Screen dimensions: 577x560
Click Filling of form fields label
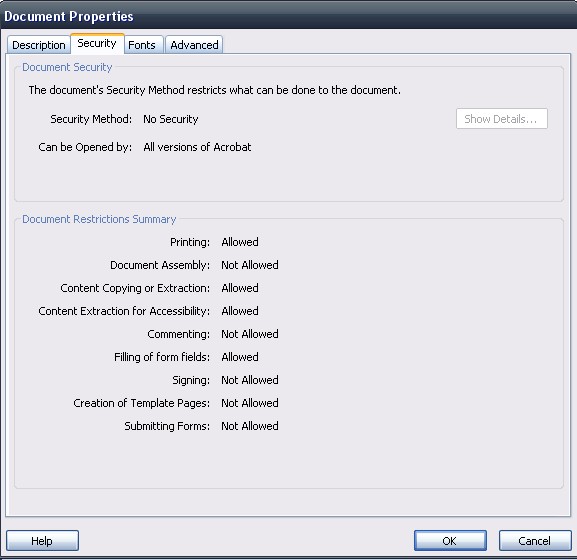click(x=162, y=357)
